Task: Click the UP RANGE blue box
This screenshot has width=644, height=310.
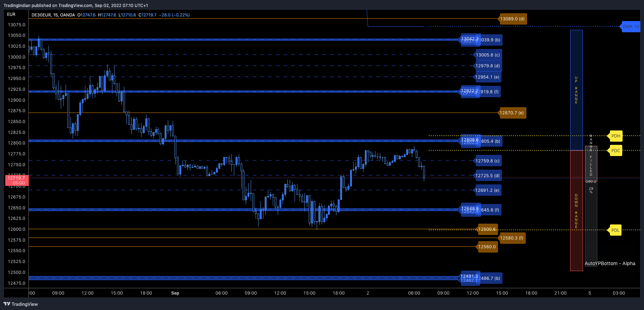Action: click(x=576, y=90)
